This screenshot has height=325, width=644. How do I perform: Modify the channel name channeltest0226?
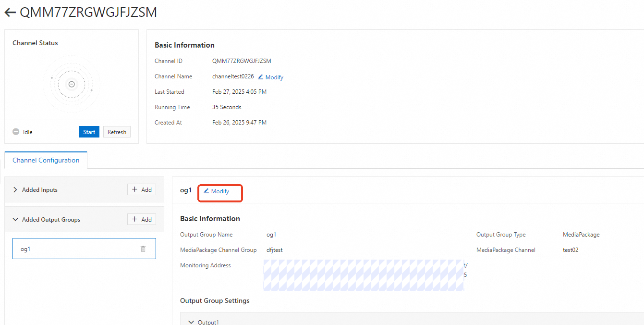[x=271, y=77]
